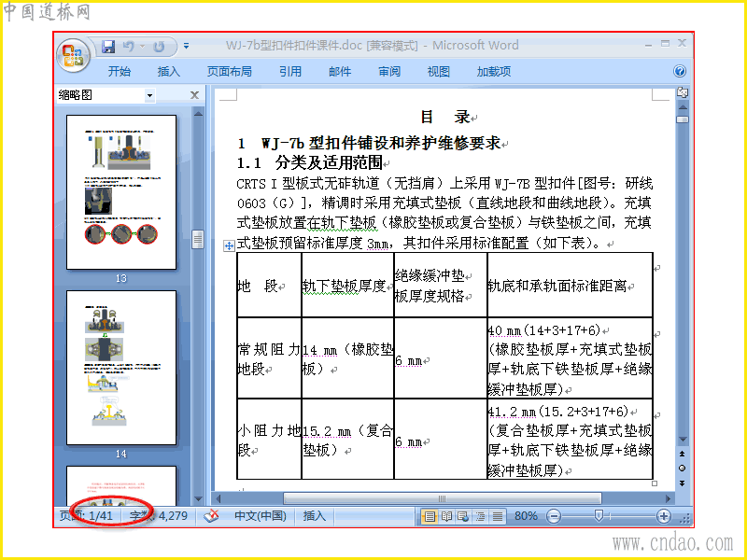Viewport: 747px width, 560px height.
Task: Click the zoom slider handle
Action: coord(599,515)
